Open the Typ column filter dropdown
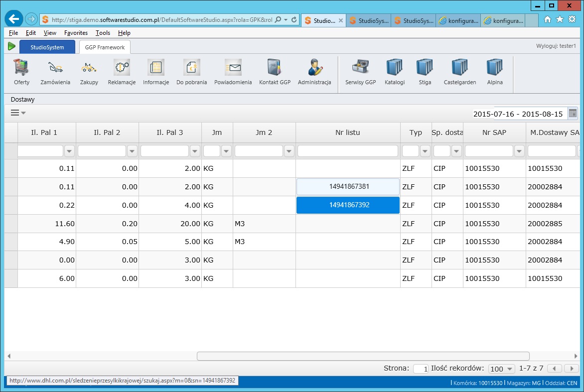584x392 pixels. tap(425, 151)
